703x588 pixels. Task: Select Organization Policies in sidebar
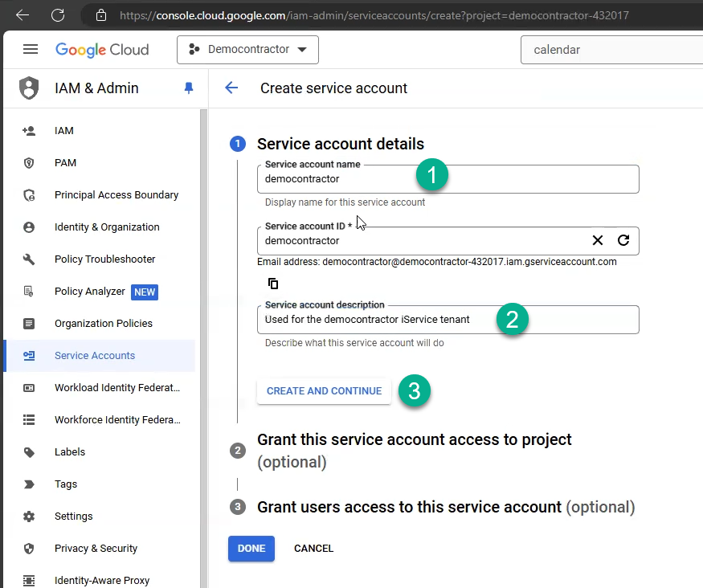tap(104, 324)
